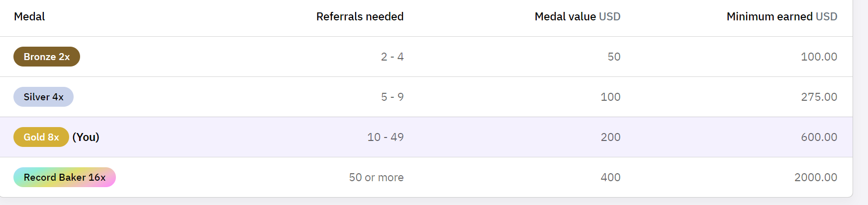Click the 50 or more referrals cell

point(376,177)
